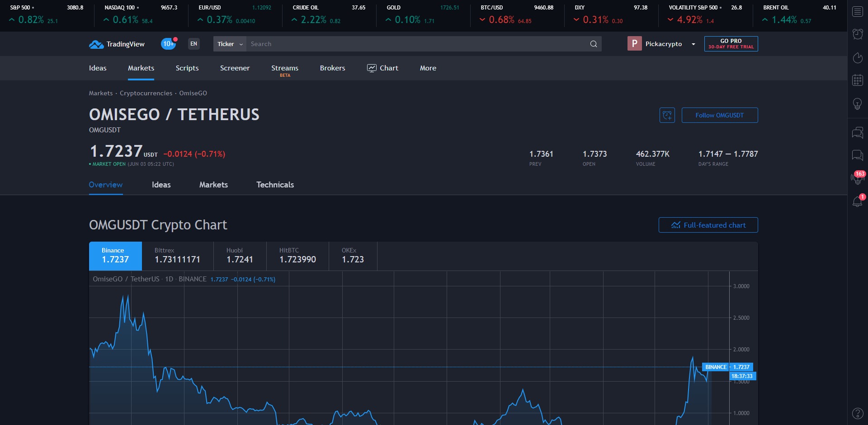This screenshot has height=425, width=868.
Task: Open the watchlist panel icon in right sidebar
Action: pos(858,11)
